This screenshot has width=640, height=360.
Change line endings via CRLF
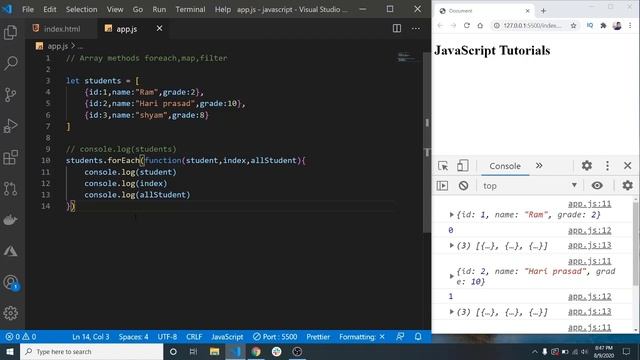coord(194,337)
